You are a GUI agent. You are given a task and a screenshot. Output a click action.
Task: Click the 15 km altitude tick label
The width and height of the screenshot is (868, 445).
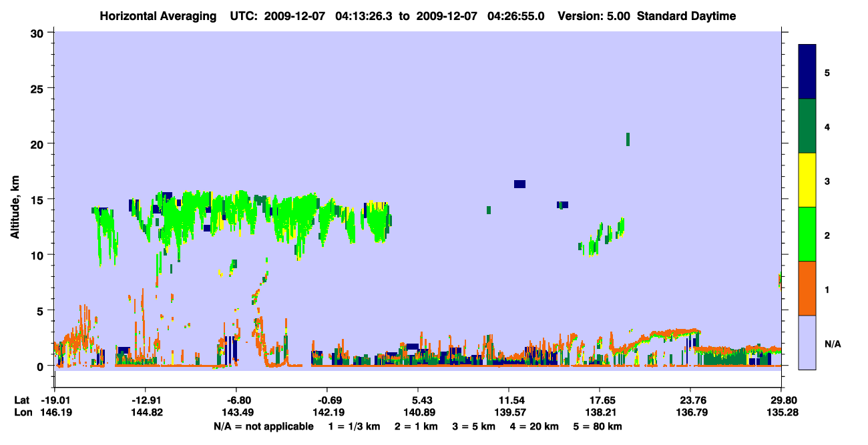click(37, 199)
